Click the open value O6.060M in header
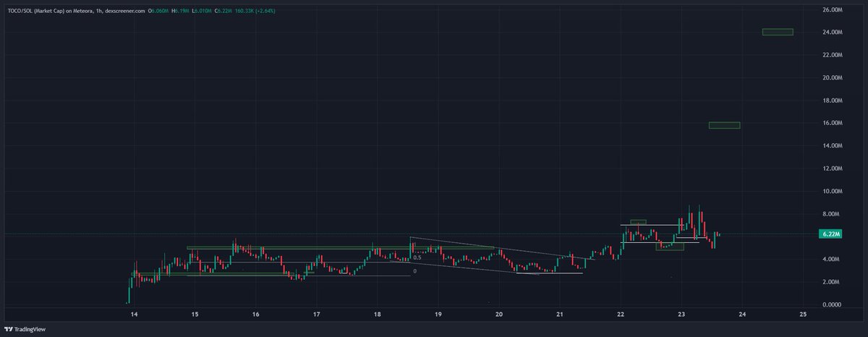 158,11
